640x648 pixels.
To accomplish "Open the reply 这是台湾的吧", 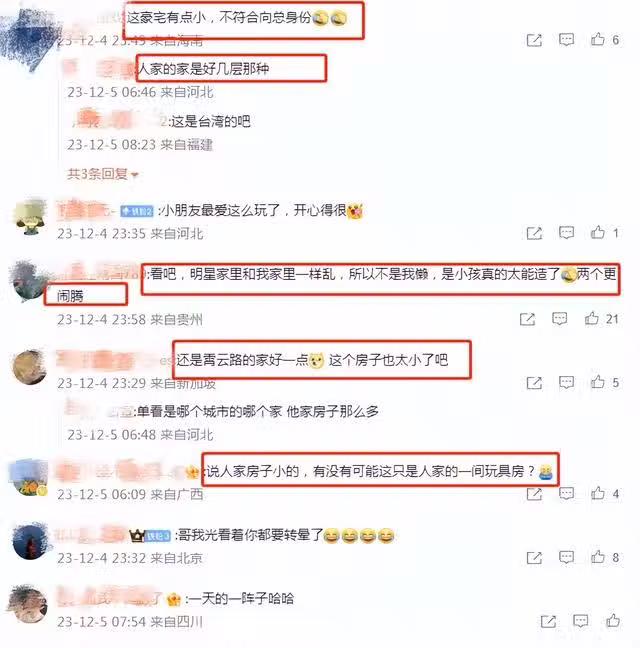I will pyautogui.click(x=211, y=121).
